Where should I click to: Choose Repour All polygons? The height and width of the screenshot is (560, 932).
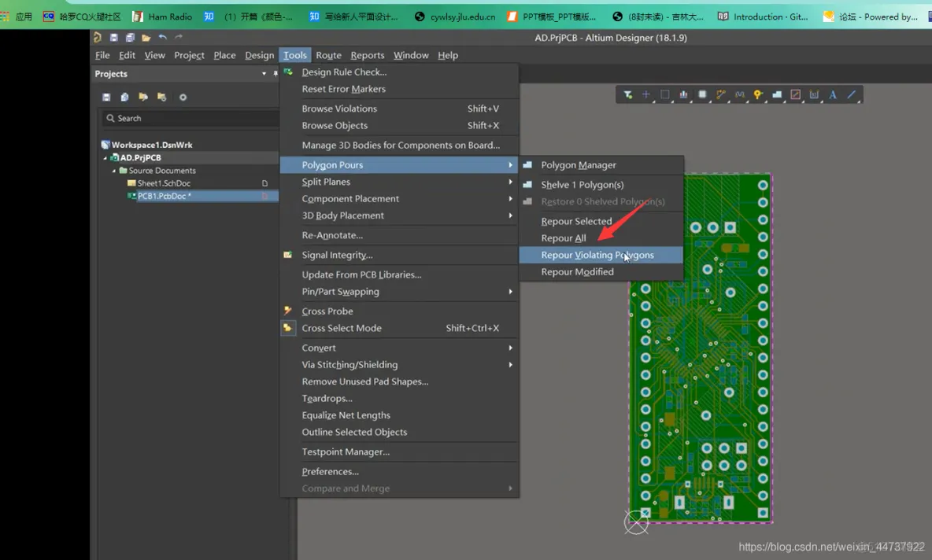click(x=601, y=238)
